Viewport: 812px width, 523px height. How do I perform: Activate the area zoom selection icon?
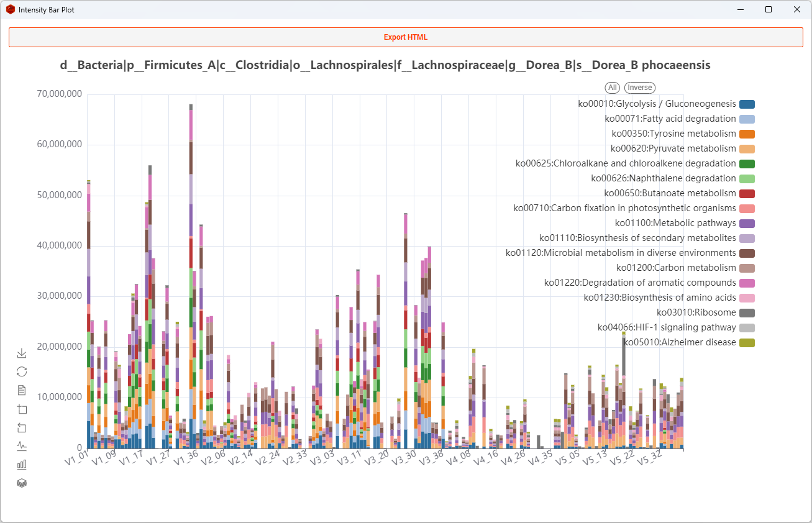click(x=22, y=409)
